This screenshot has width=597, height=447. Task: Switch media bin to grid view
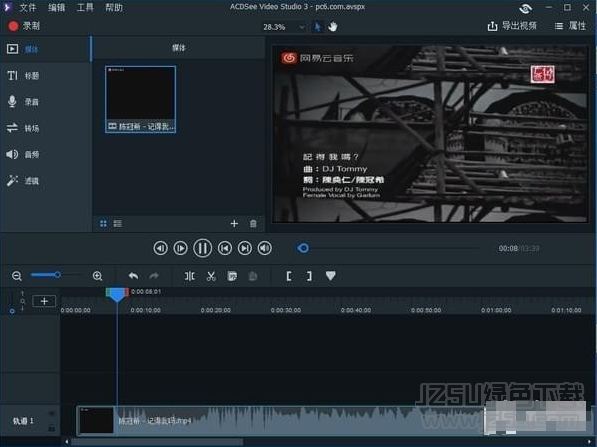coord(103,224)
